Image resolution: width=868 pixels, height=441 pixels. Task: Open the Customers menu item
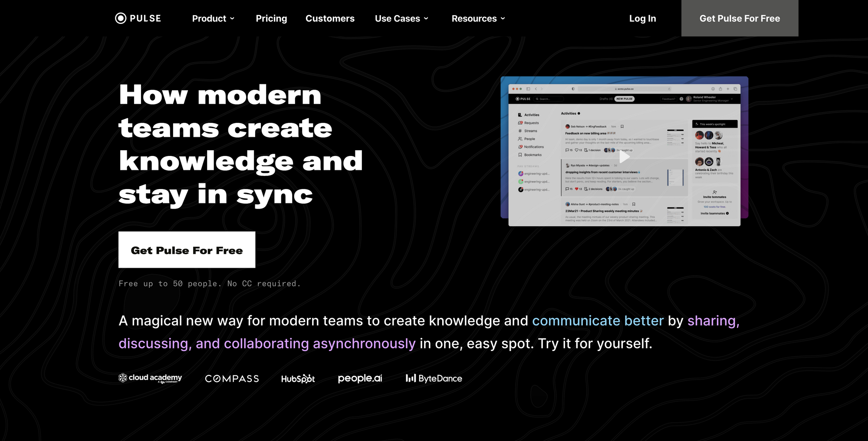(330, 18)
